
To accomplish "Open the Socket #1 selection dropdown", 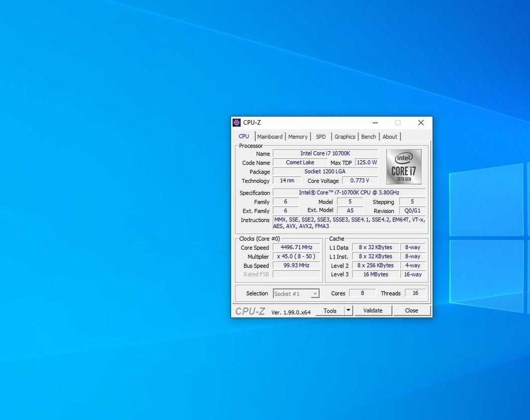I will point(296,293).
